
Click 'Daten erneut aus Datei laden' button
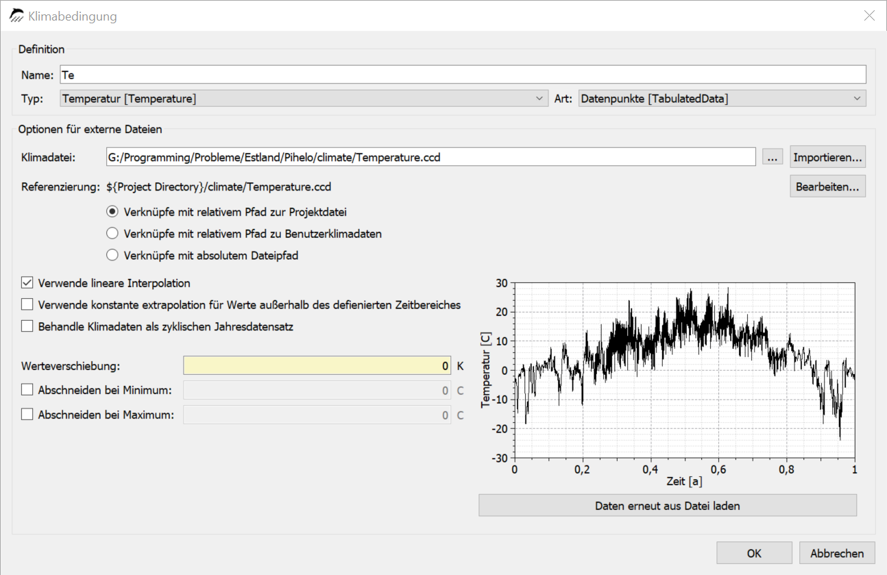tap(668, 505)
